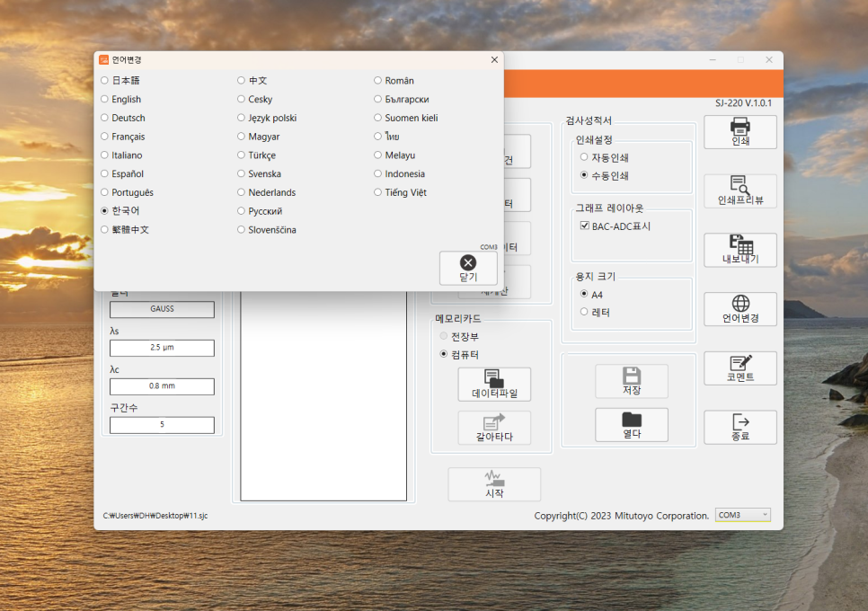Click the 데이터파일 data file button

(x=494, y=384)
